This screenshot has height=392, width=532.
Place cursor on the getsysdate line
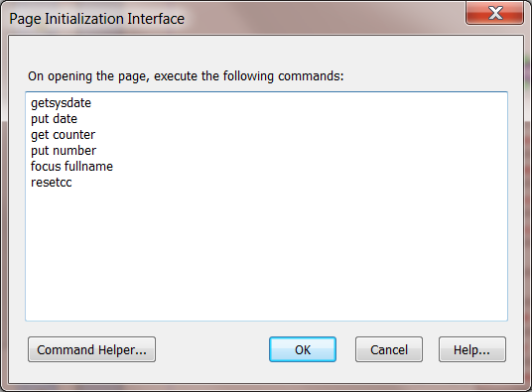tap(62, 103)
